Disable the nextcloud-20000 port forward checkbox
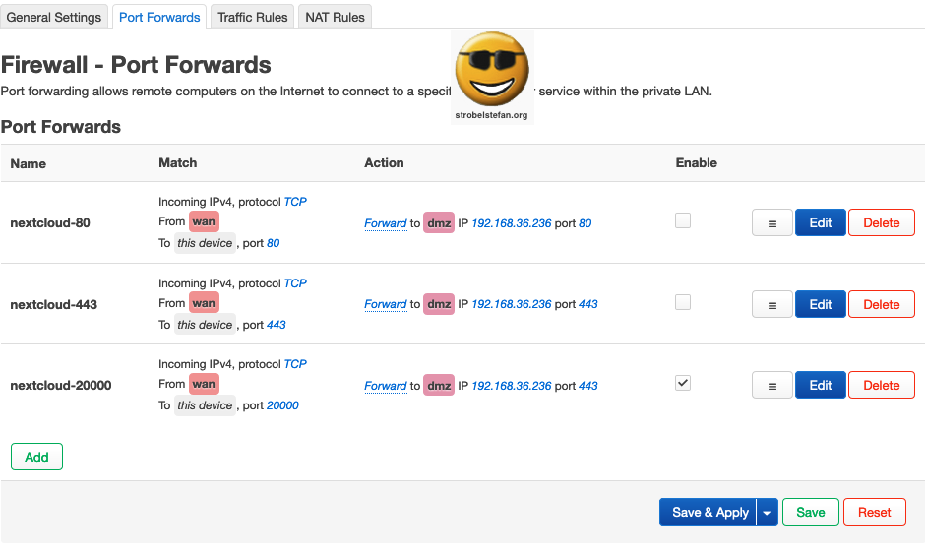Image resolution: width=925 pixels, height=560 pixels. [683, 383]
